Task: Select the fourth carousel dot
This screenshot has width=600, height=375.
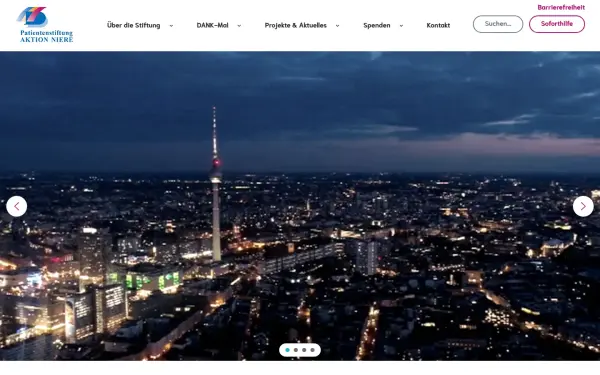Action: [x=313, y=350]
